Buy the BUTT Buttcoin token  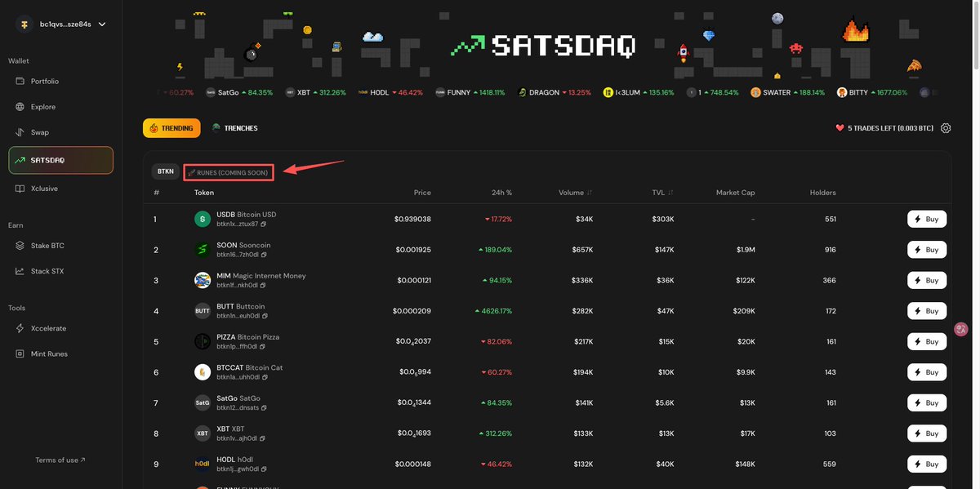pyautogui.click(x=927, y=311)
